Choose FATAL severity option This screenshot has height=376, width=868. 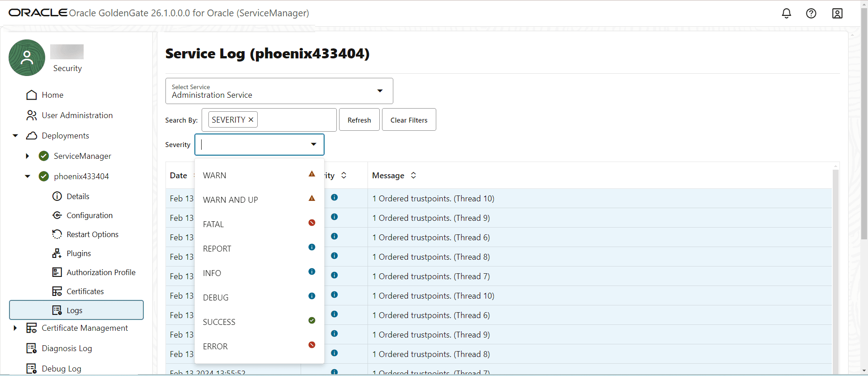click(259, 224)
